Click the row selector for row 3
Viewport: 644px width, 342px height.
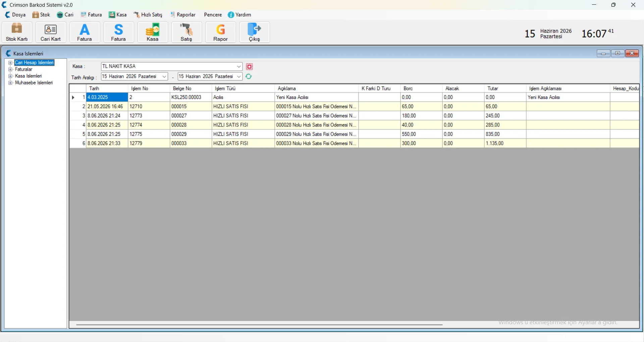click(78, 116)
